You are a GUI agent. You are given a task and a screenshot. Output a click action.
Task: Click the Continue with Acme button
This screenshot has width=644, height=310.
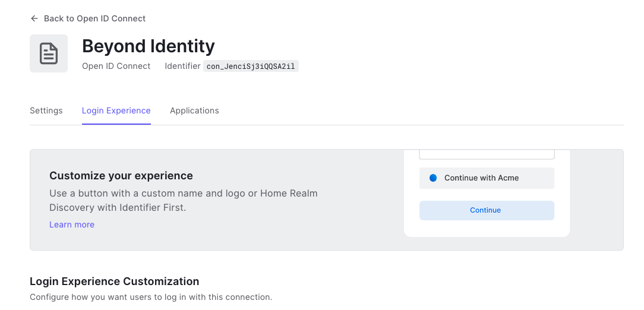point(487,178)
